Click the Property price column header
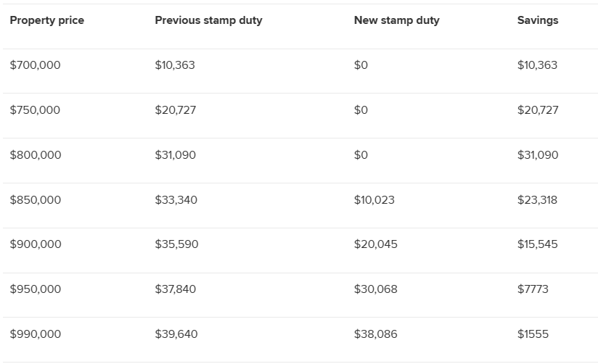This screenshot has height=364, width=598. (46, 20)
